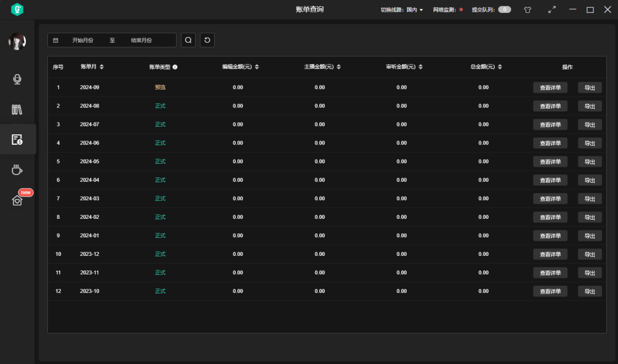This screenshot has height=364, width=618.
Task: Click 查看详单 for 2024-09 bill
Action: pyautogui.click(x=550, y=88)
